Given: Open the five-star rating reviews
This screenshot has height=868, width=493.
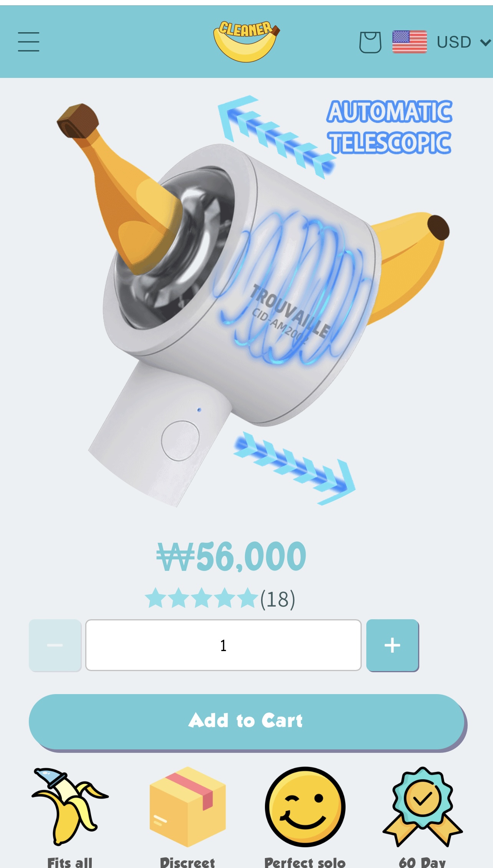Looking at the screenshot, I should coord(201,599).
